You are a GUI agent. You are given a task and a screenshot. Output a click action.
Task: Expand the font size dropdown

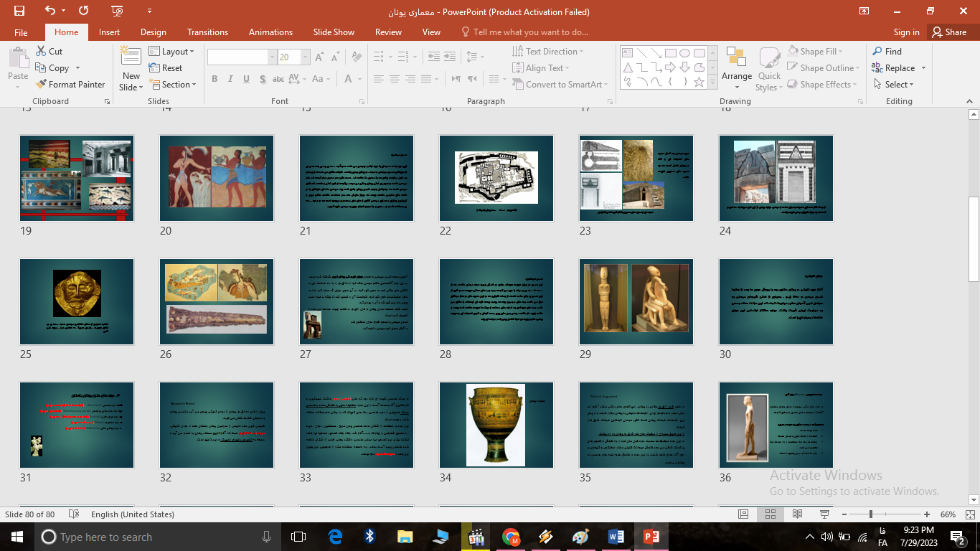(306, 57)
